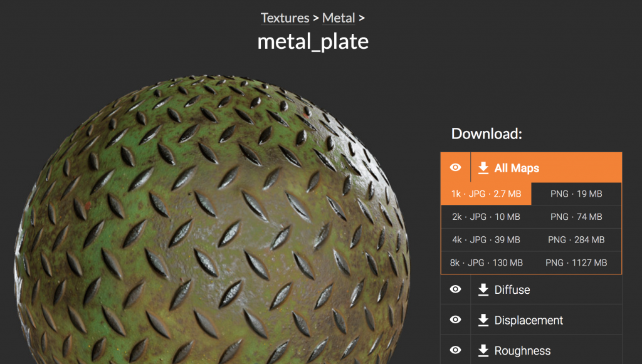Click the All Maps download arrow icon
The width and height of the screenshot is (642, 364).
483,168
